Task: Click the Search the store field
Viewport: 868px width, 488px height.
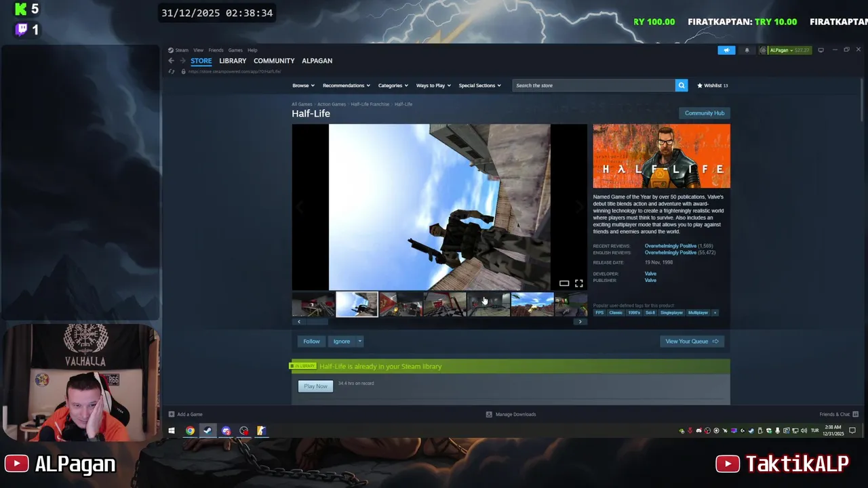Action: (593, 85)
